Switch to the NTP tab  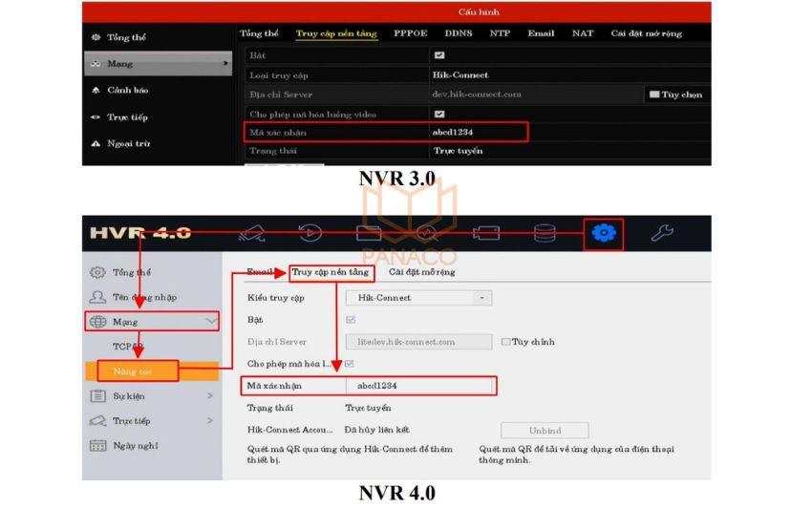tap(500, 33)
